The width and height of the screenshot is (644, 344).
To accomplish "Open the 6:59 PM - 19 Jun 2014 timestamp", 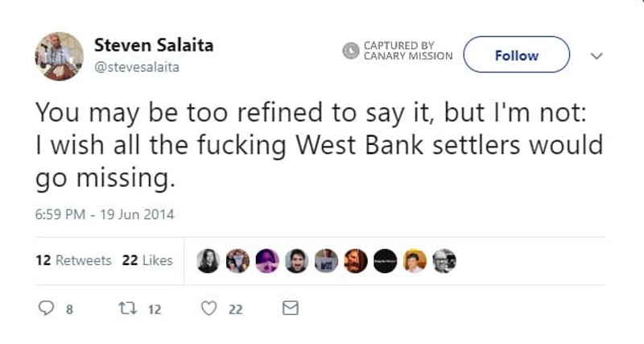I will click(x=105, y=215).
